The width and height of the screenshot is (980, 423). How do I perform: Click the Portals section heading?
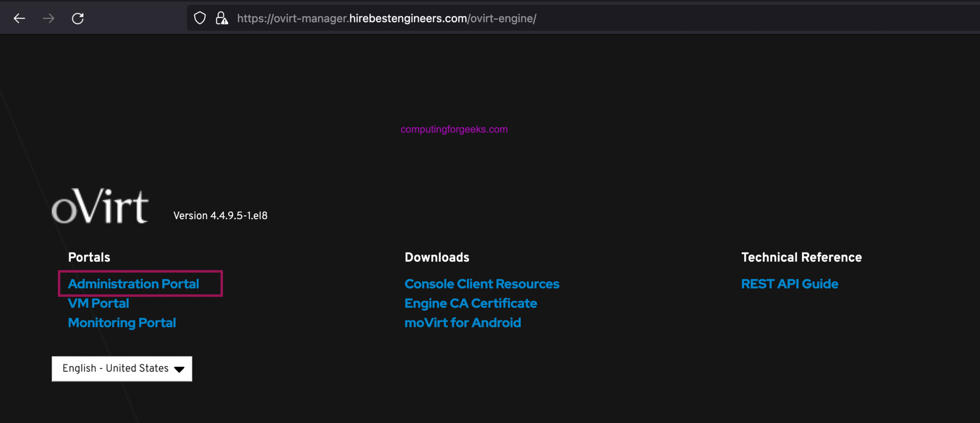89,257
